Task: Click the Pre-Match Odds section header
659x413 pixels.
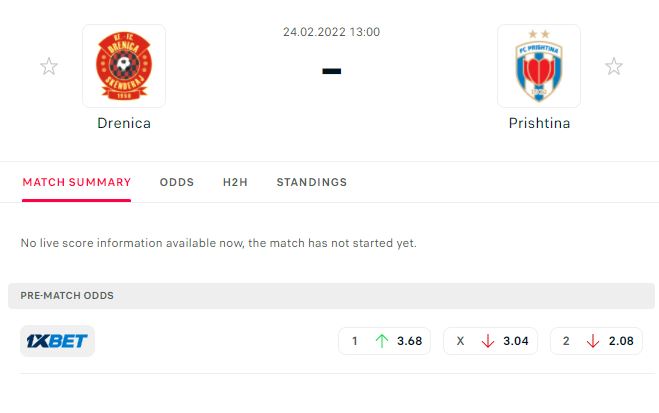Action: coord(331,296)
